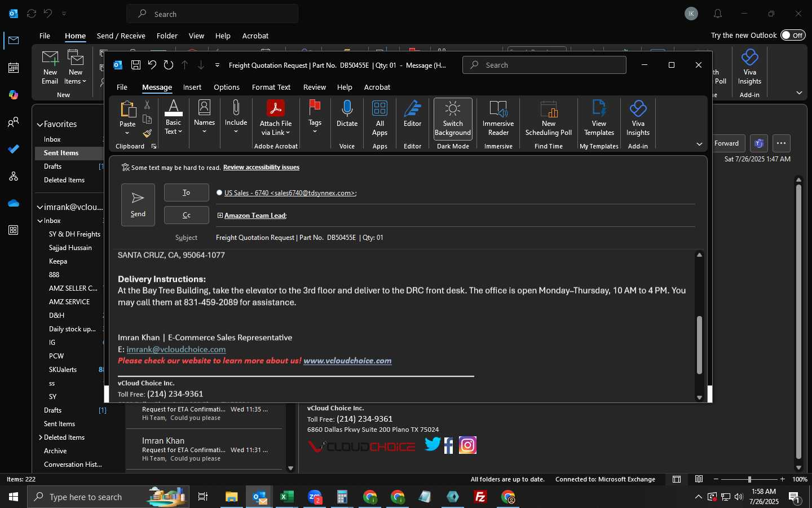Toggle Try the new Outlook switch
Image resolution: width=812 pixels, height=508 pixels.
793,35
